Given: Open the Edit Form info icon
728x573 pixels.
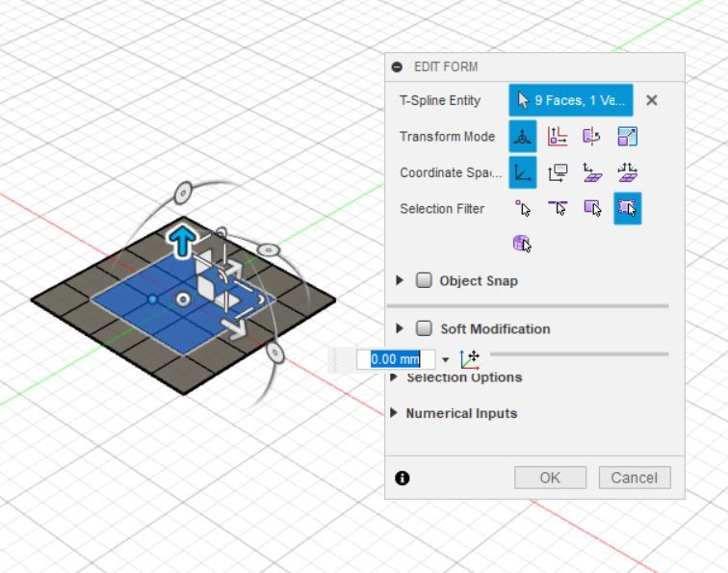Looking at the screenshot, I should coord(403,478).
